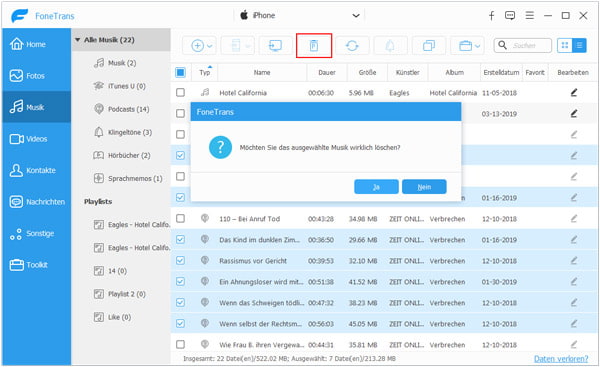Image resolution: width=600 pixels, height=367 pixels.
Task: Click the Daten verloren? link
Action: 561,359
